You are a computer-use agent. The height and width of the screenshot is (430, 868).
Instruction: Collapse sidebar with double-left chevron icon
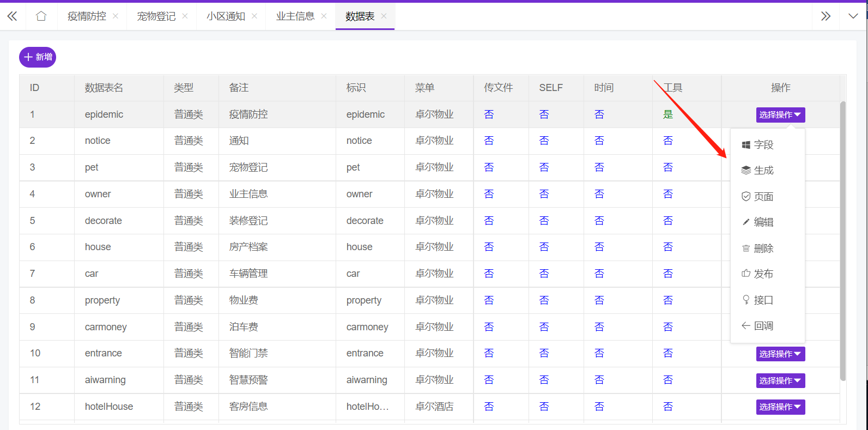[12, 16]
